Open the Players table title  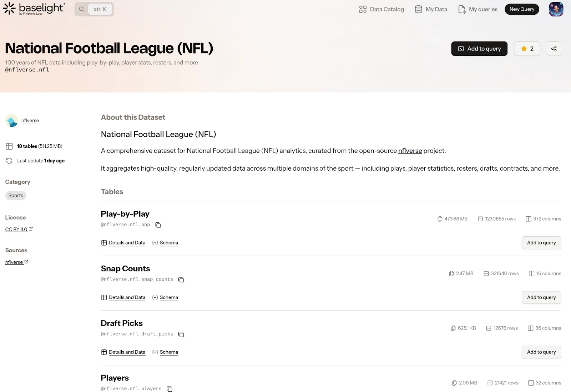point(115,378)
